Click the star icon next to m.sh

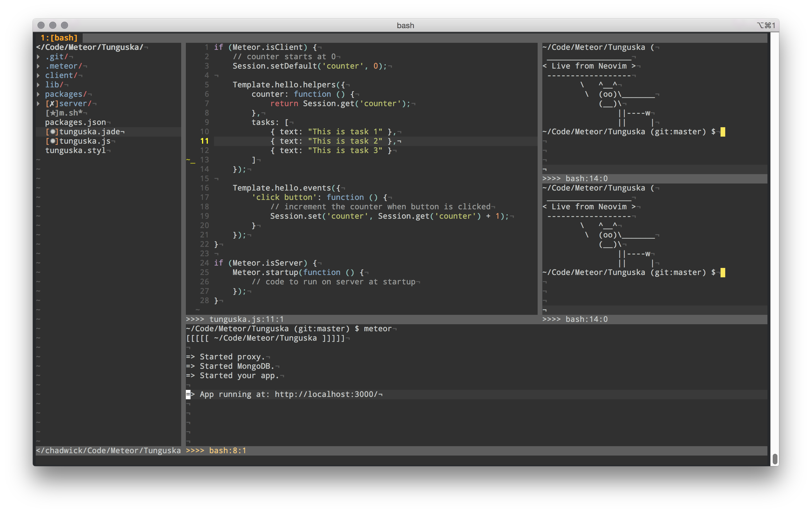click(52, 113)
